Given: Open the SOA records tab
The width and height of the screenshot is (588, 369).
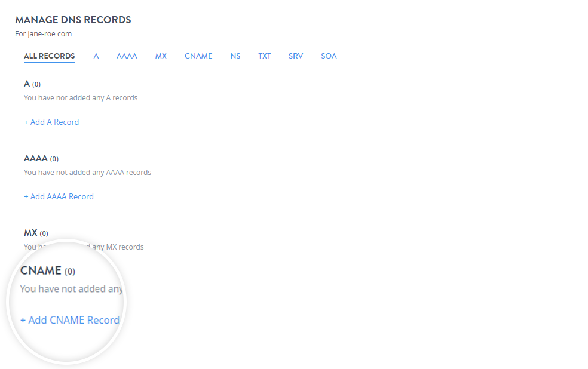Looking at the screenshot, I should [329, 56].
